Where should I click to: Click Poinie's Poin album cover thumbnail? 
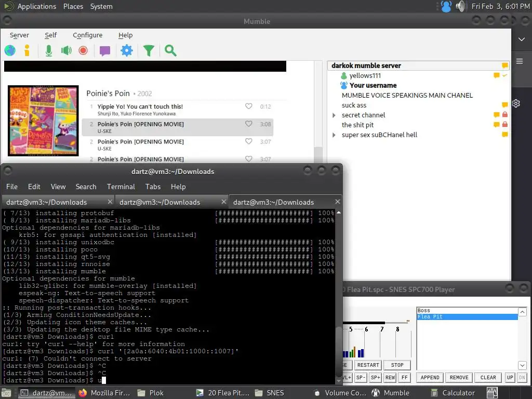click(x=43, y=121)
